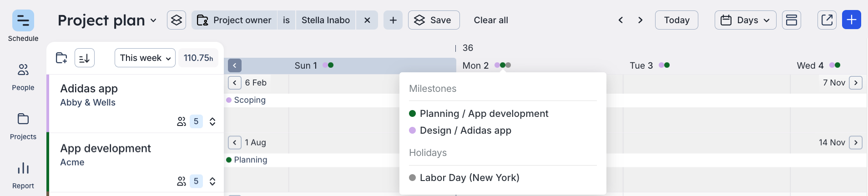Viewport: 868px width, 196px height.
Task: Open the Schedule view icon
Action: click(x=23, y=20)
